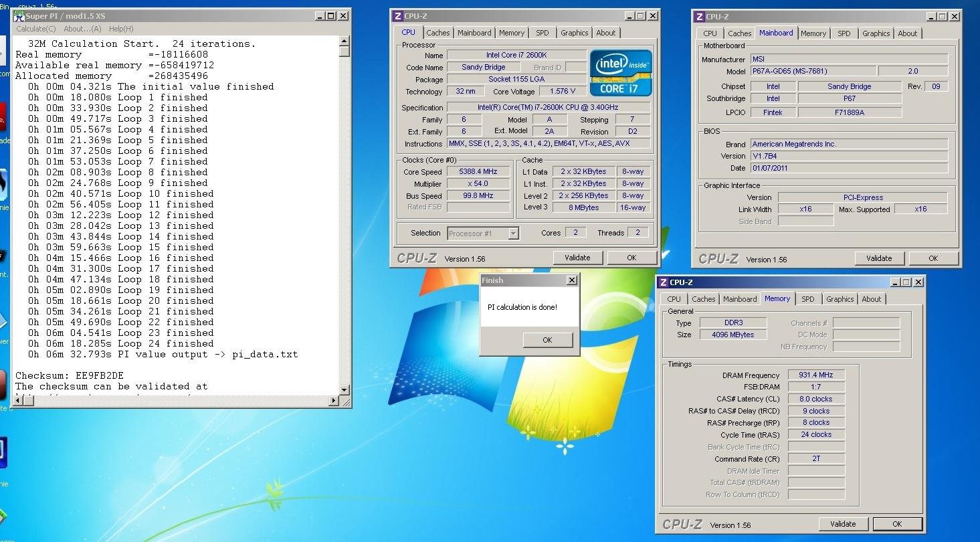Select Graphics tab in Mainboard window

tap(876, 33)
